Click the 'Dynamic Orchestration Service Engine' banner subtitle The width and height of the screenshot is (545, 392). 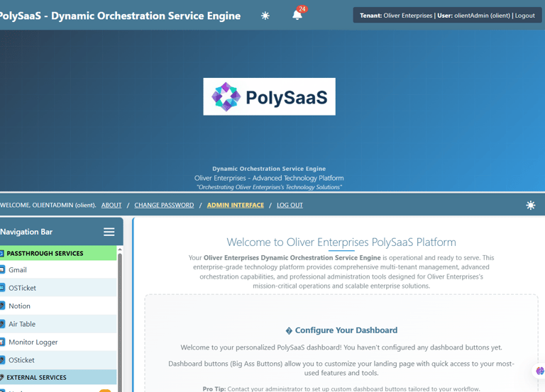pos(269,169)
